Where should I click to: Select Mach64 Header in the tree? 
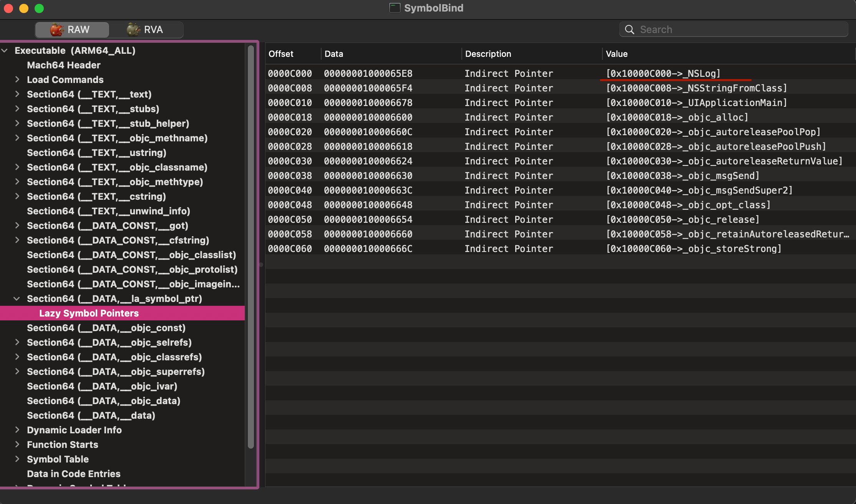pyautogui.click(x=64, y=65)
